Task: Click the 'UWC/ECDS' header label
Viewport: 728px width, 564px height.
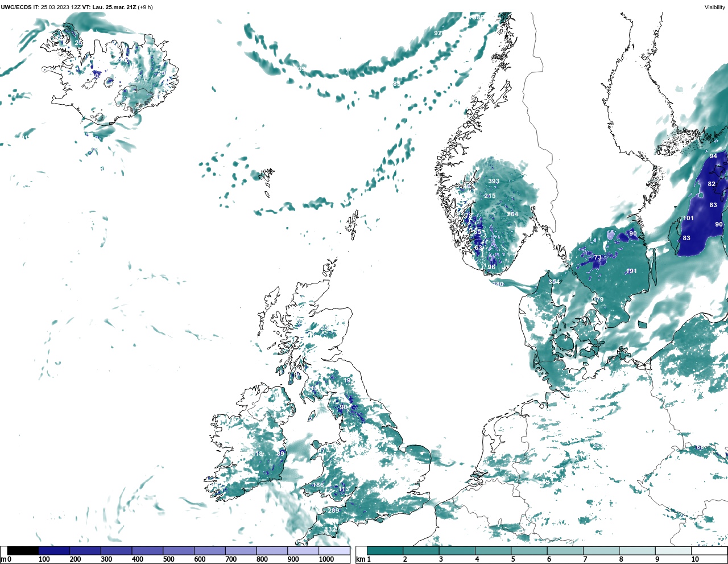Action: [16, 7]
